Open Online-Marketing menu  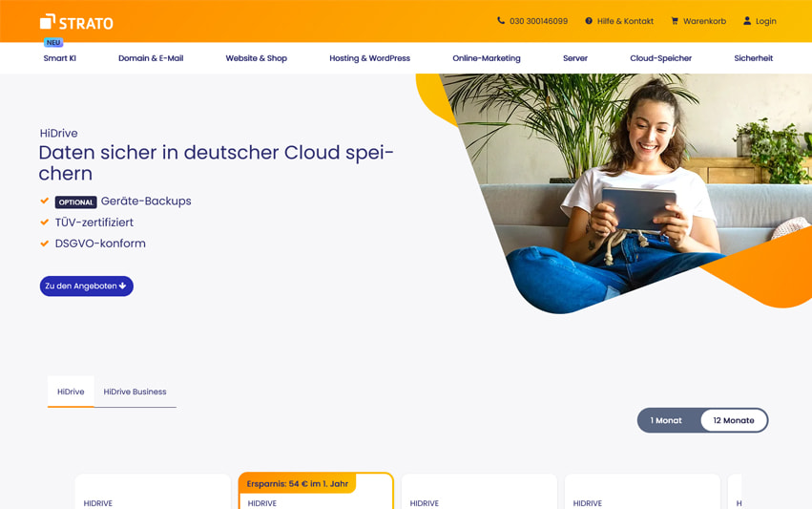pyautogui.click(x=487, y=58)
